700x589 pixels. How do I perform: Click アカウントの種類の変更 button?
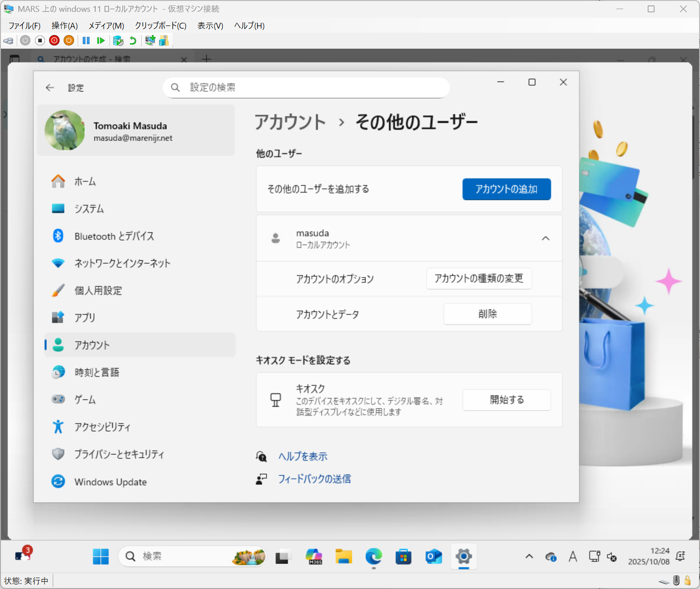(x=479, y=278)
